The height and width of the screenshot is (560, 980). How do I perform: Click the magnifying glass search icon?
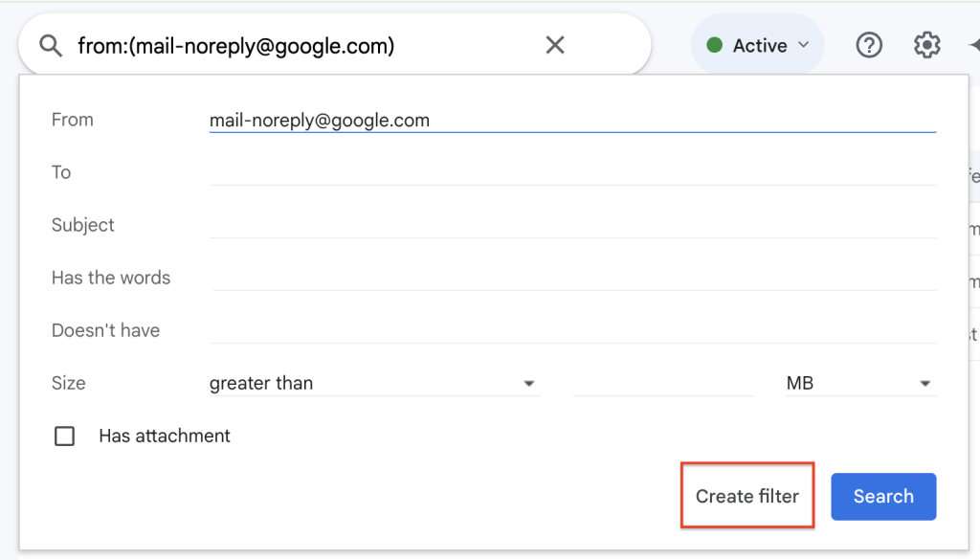click(x=50, y=46)
